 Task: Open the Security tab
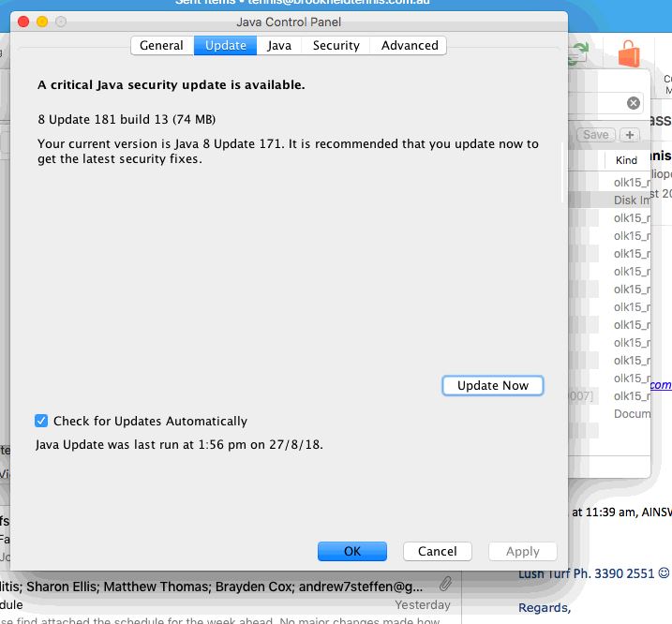[x=336, y=45]
